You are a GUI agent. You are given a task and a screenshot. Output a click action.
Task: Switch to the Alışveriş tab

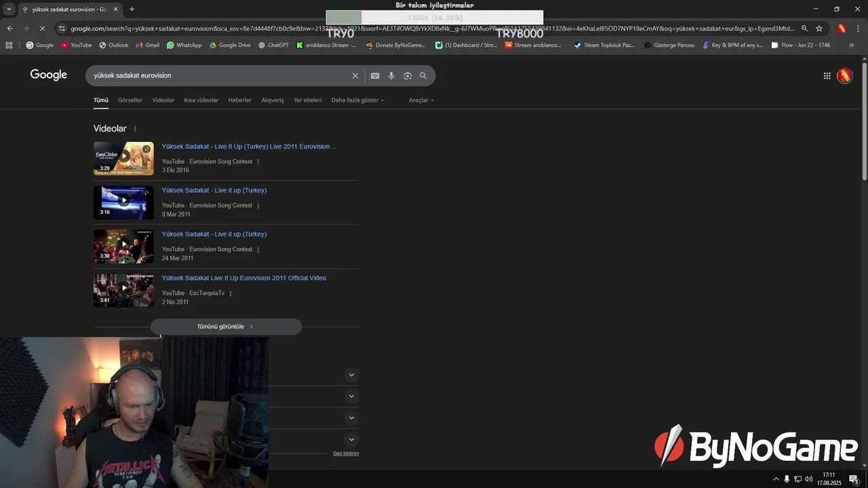(x=273, y=100)
